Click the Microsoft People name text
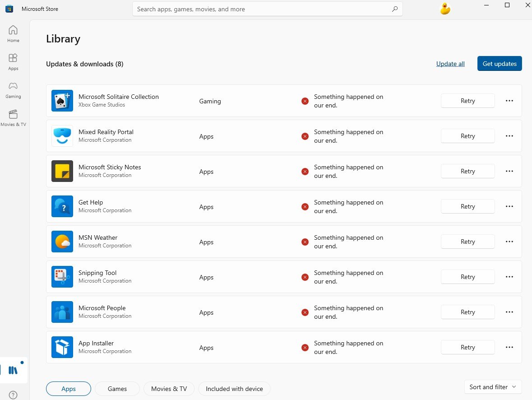This screenshot has height=400, width=532. tap(102, 308)
